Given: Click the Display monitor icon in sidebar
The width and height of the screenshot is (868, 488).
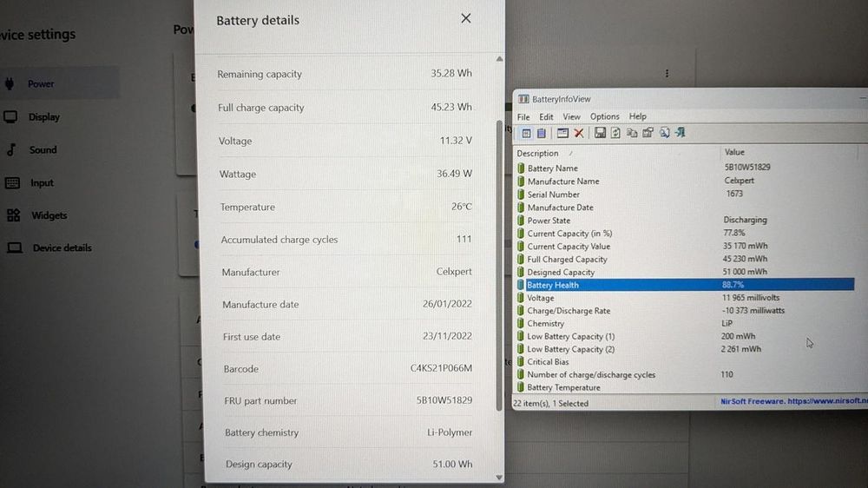Looking at the screenshot, I should pyautogui.click(x=10, y=117).
